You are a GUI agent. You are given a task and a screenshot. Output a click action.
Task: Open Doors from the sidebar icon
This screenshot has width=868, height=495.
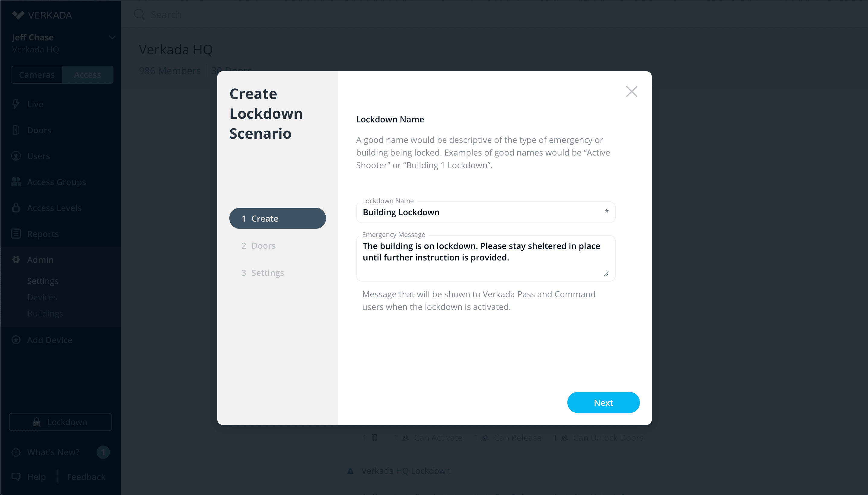16,130
